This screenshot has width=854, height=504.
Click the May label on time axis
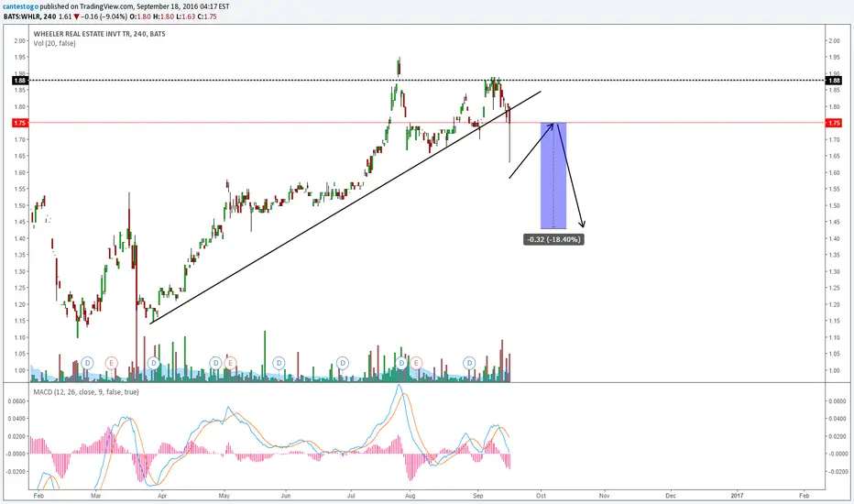224,496
